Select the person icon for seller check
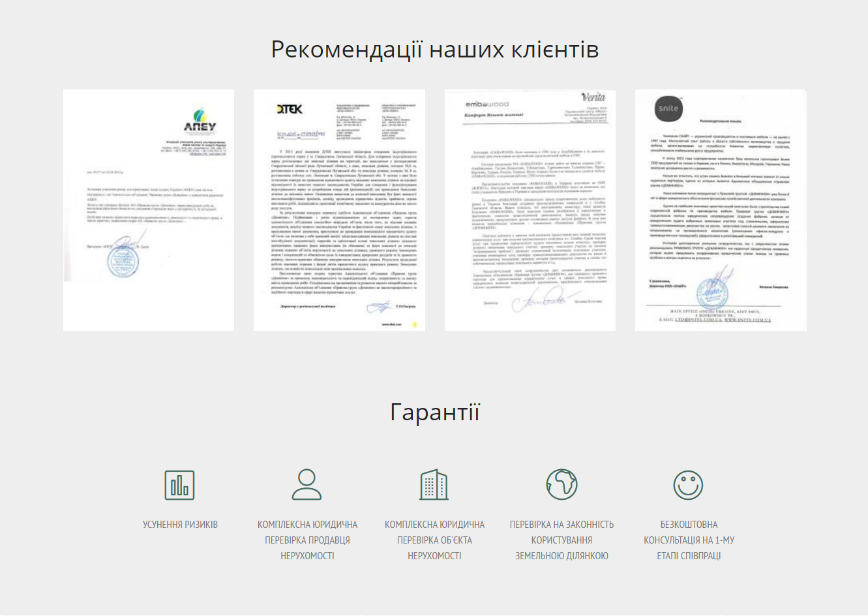868x616 pixels. (x=307, y=485)
